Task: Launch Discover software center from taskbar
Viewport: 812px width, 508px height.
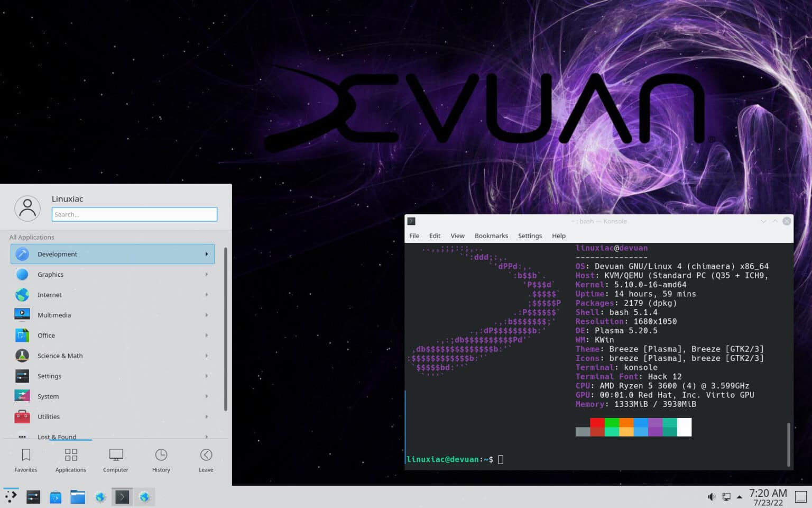Action: point(55,496)
